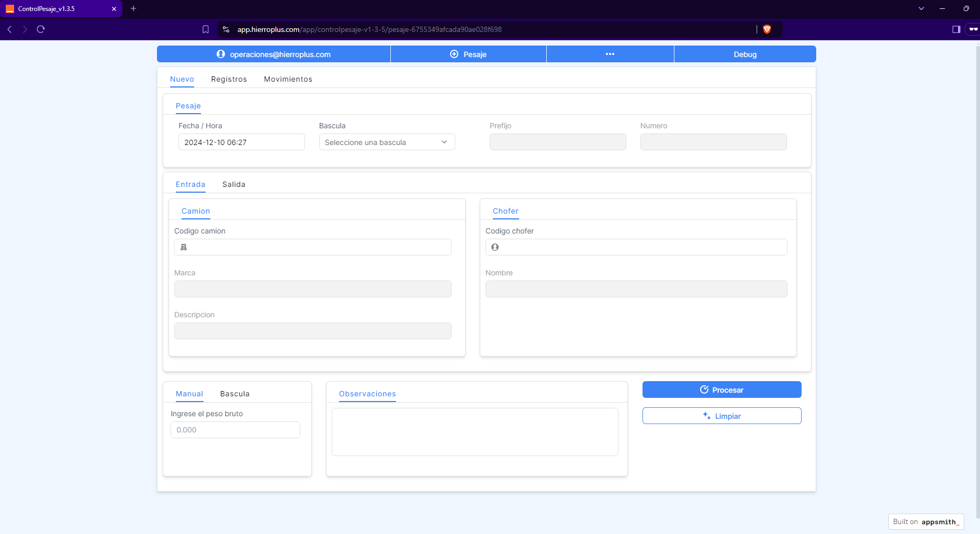The image size is (980, 534).
Task: Reload the page using the refresh icon
Action: pyautogui.click(x=41, y=29)
